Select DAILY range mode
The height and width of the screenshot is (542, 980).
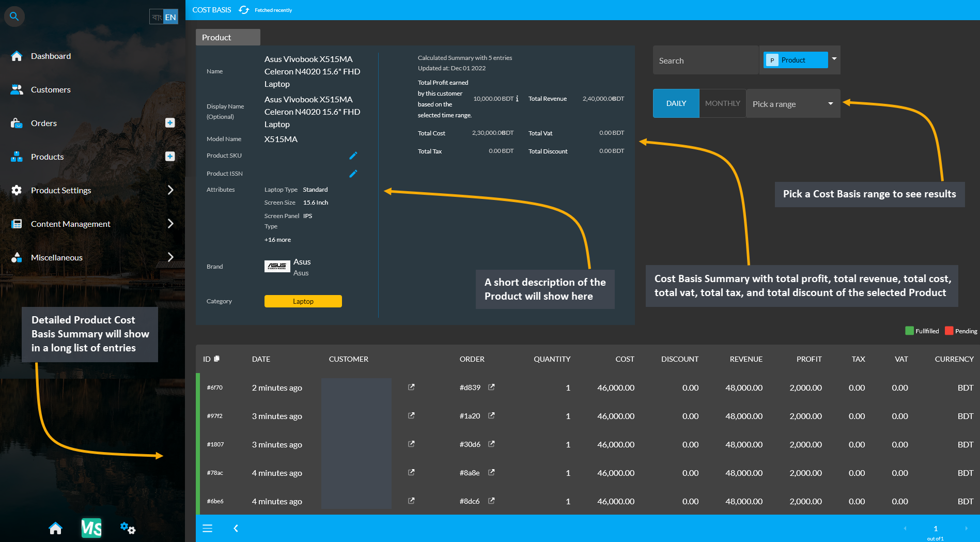click(x=676, y=103)
